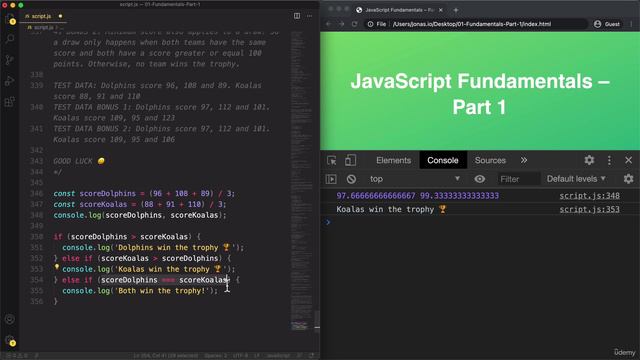Open the DevTools settings gear

pos(589,160)
